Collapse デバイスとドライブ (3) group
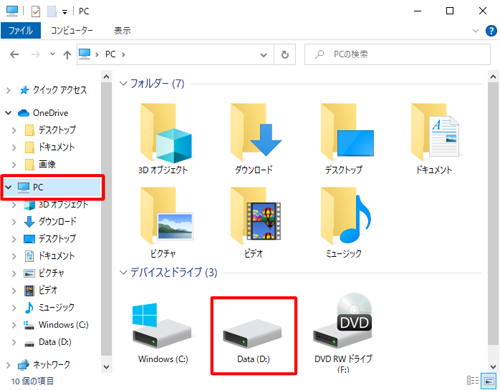500x390 pixels. (123, 273)
